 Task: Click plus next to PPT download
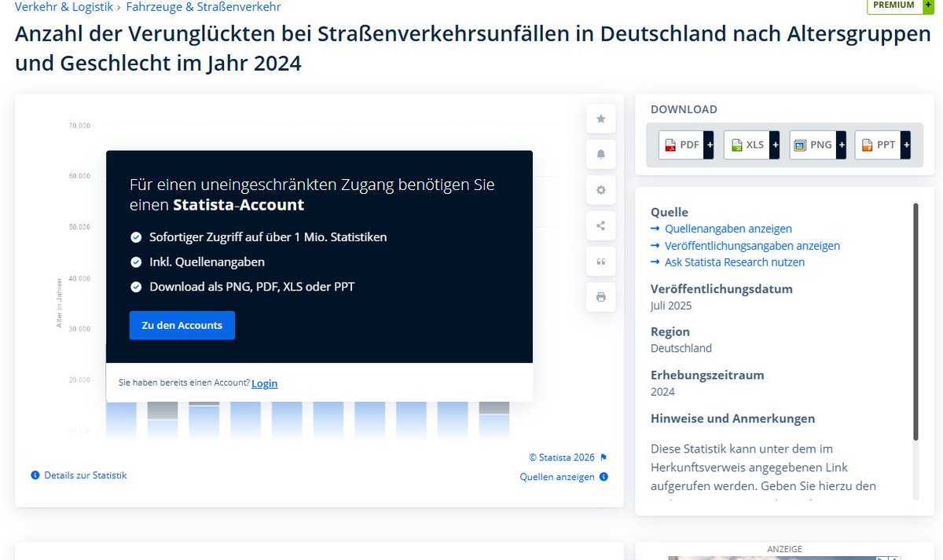coord(905,145)
